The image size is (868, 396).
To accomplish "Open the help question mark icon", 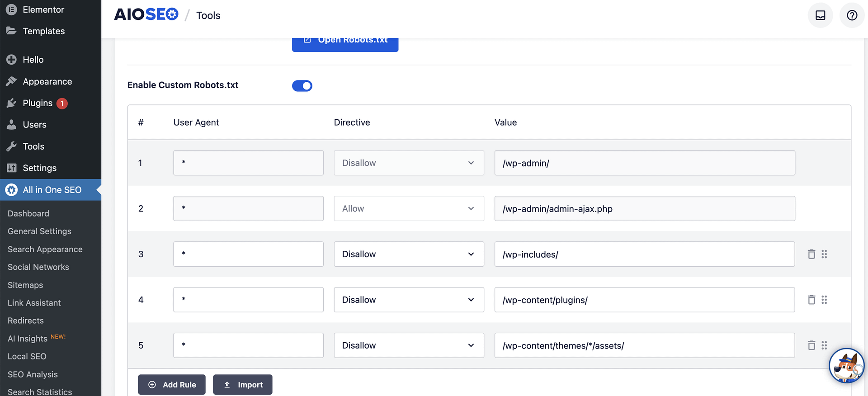I will click(x=852, y=15).
